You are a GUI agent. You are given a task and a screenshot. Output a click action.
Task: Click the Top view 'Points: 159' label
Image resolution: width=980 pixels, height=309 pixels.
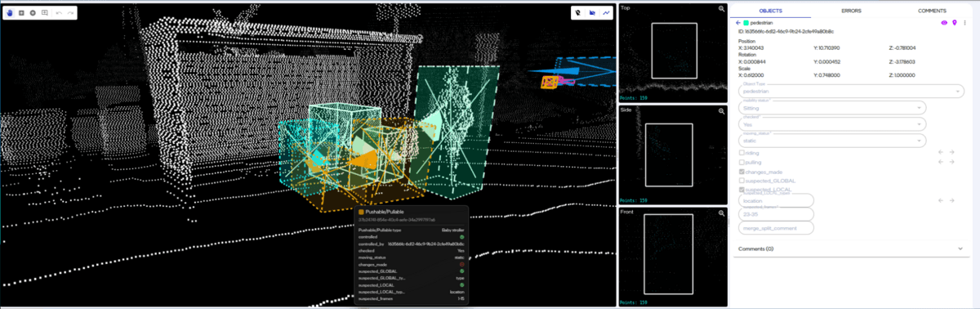pos(633,97)
